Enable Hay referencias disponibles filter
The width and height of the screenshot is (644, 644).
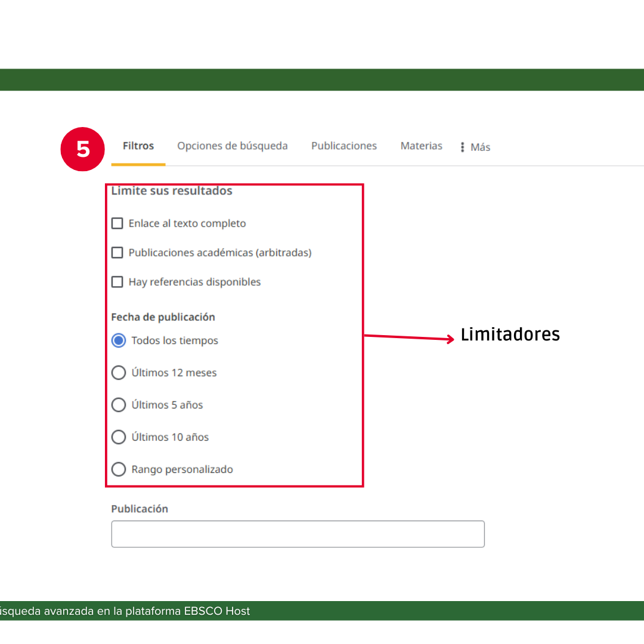click(117, 281)
